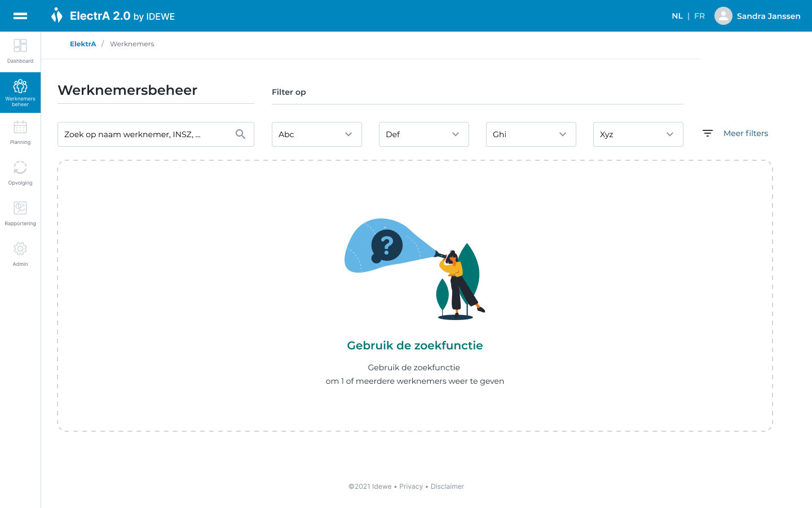Open the Privacy footer link
This screenshot has width=812, height=508.
point(411,487)
